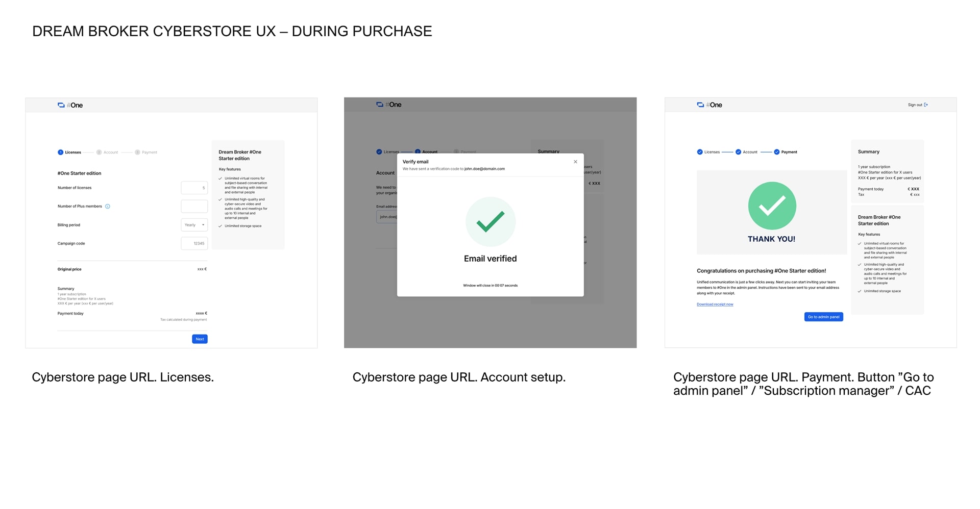Select Licenses step in Thank You mockup
The width and height of the screenshot is (980, 509).
[x=708, y=152]
